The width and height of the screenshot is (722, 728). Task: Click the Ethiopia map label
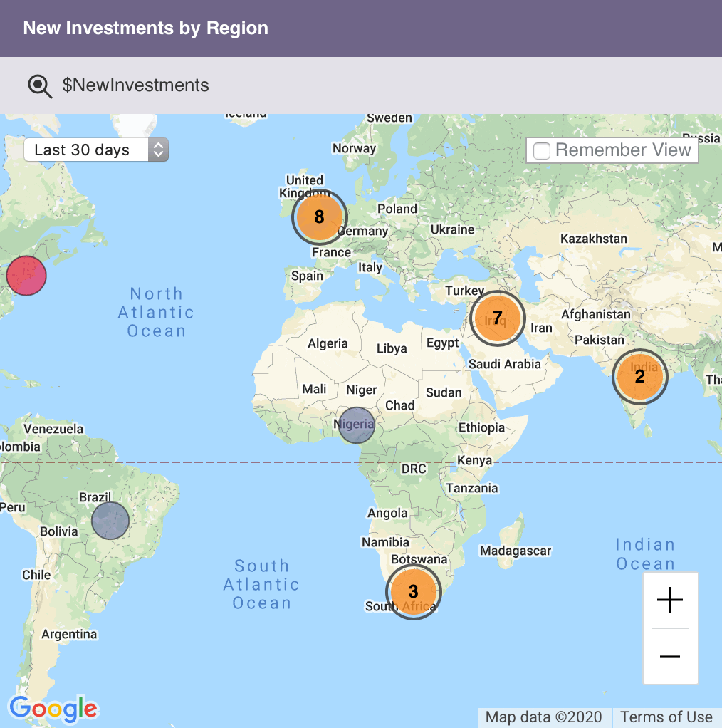481,427
